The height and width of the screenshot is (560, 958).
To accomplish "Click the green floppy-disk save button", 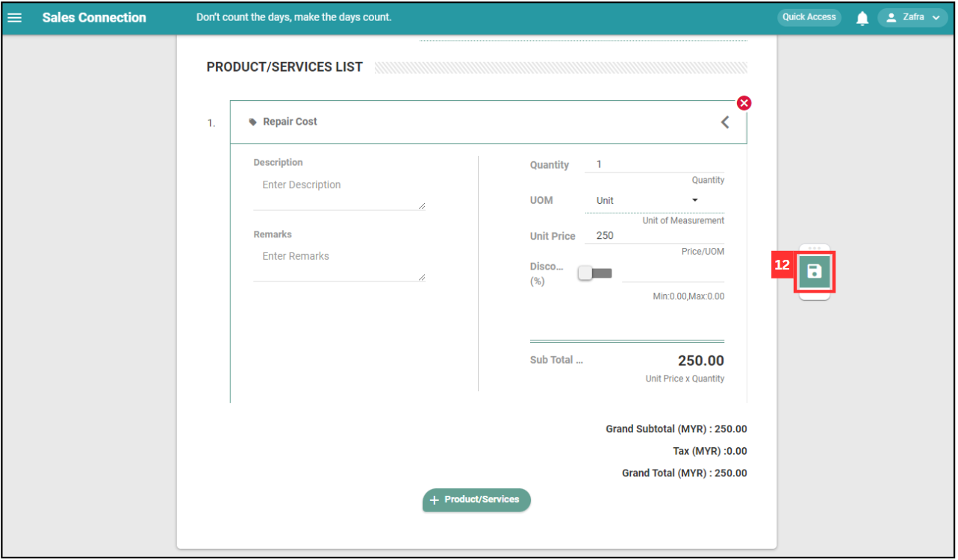I will pos(815,271).
